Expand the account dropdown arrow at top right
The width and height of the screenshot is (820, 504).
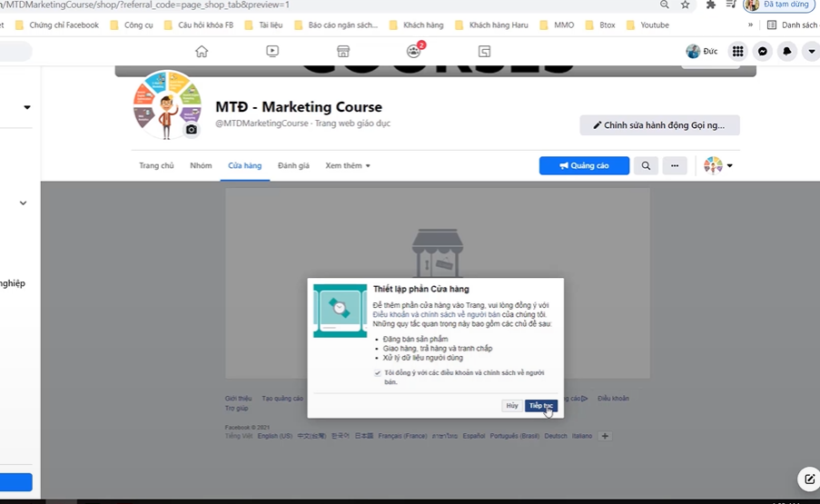point(811,51)
